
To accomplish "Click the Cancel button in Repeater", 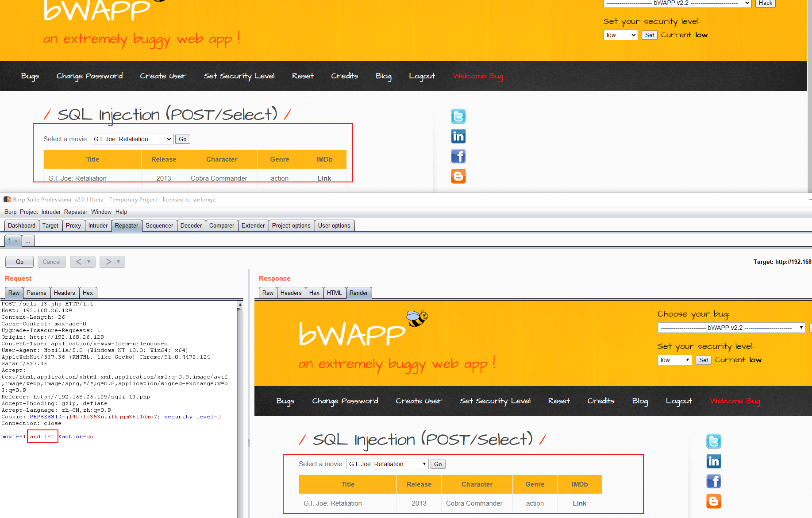I will (x=52, y=262).
